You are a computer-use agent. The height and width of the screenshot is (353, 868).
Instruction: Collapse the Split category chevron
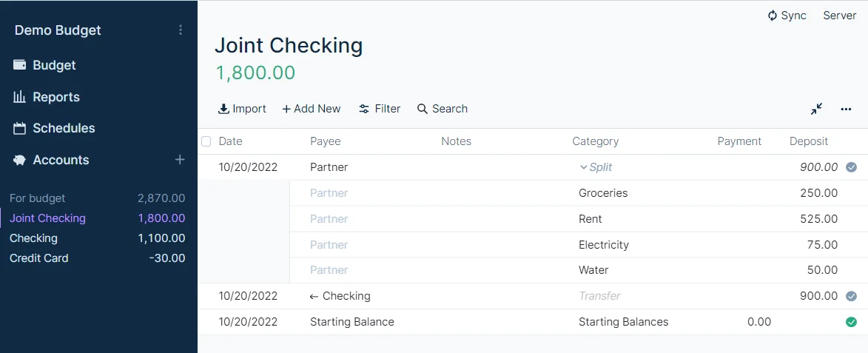(x=583, y=167)
